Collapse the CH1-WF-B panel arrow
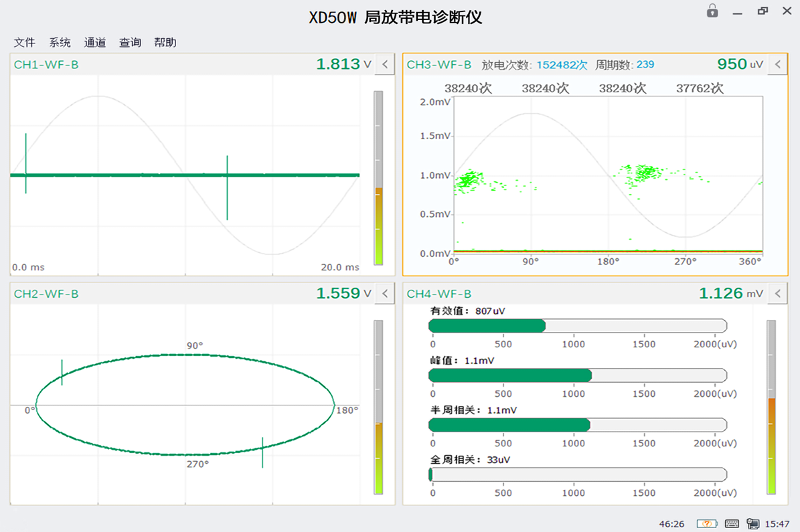This screenshot has width=800, height=532. [x=385, y=64]
